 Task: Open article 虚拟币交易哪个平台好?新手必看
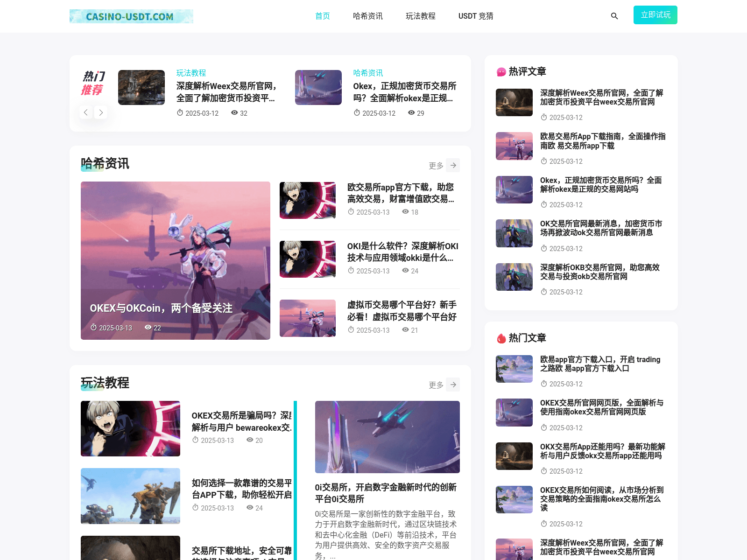402,311
